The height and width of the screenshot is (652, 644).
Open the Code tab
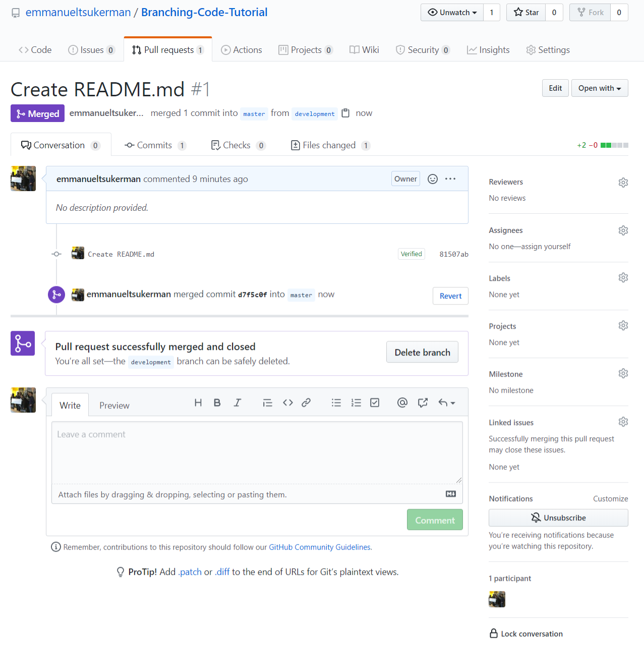tap(35, 50)
